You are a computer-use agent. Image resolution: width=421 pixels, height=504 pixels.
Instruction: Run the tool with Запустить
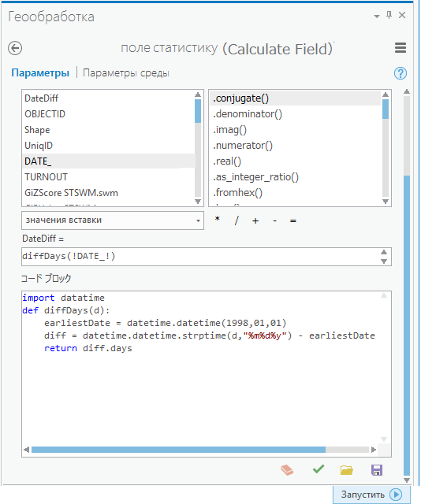(x=371, y=495)
